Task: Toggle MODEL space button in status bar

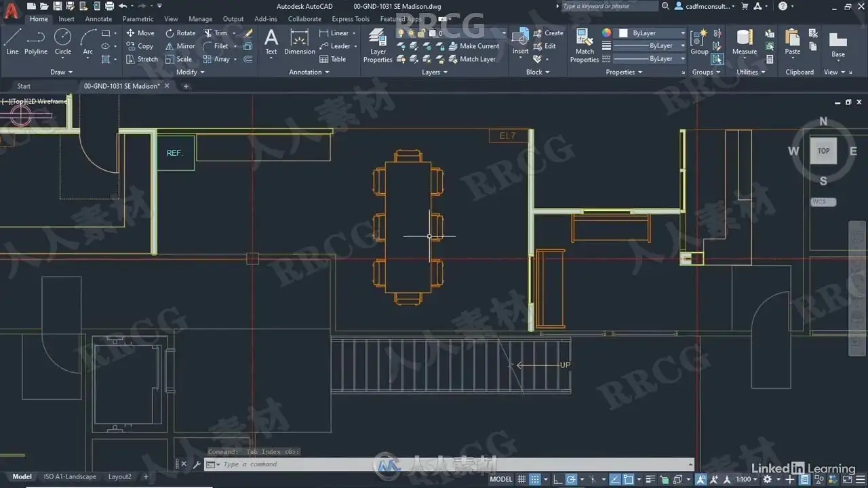Action: pos(501,479)
